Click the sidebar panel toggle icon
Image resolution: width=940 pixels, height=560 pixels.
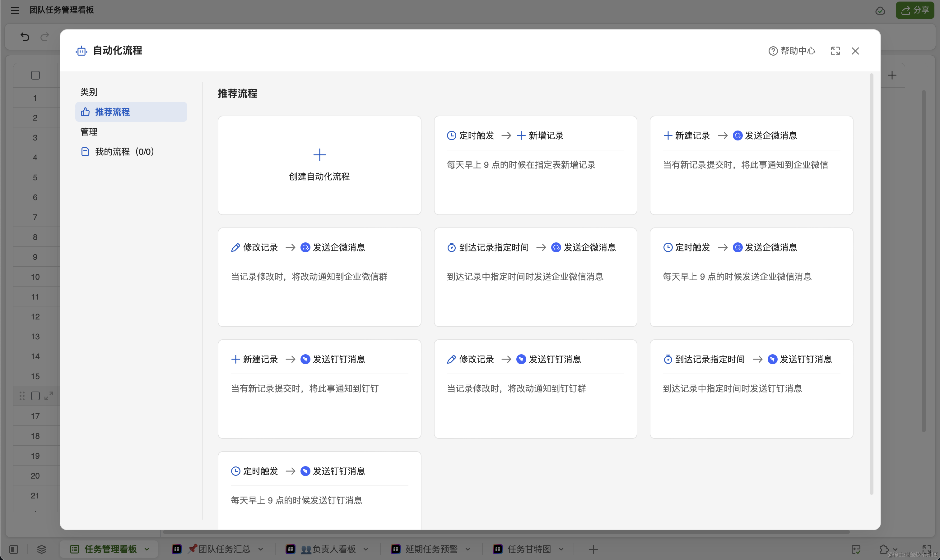(x=14, y=549)
